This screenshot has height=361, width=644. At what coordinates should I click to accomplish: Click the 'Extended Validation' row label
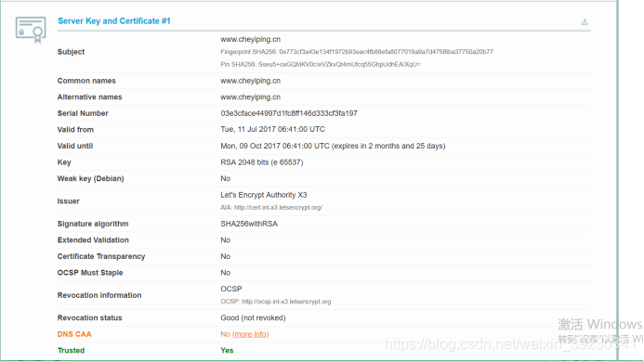click(93, 240)
